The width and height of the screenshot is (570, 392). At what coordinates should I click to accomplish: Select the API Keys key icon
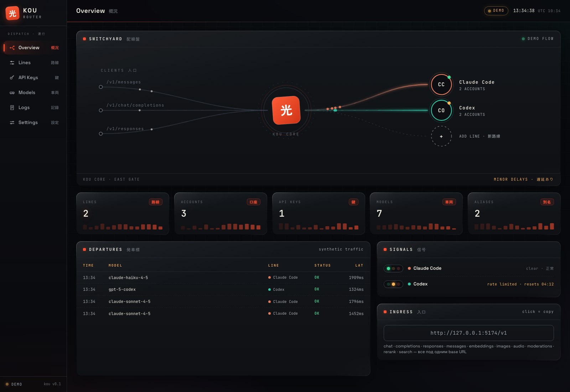[12, 78]
